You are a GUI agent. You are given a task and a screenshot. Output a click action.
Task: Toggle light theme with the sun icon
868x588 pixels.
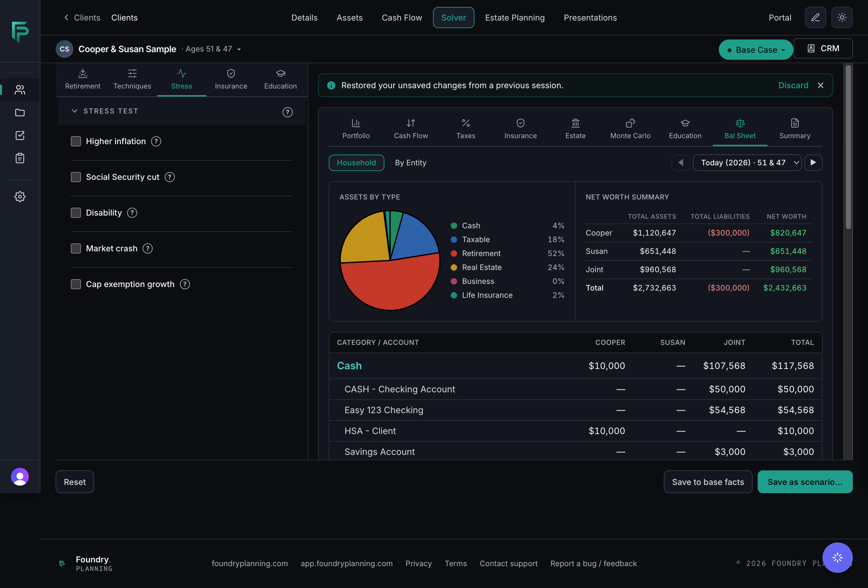click(x=842, y=18)
